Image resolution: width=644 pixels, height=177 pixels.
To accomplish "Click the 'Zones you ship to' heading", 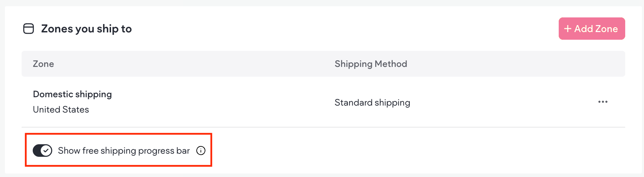I will click(86, 29).
